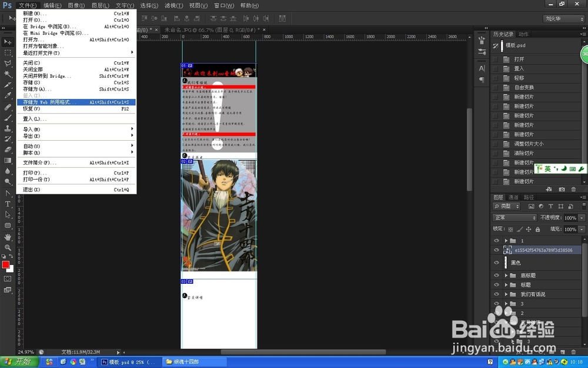
Task: Select the Hand tool
Action: 8,237
